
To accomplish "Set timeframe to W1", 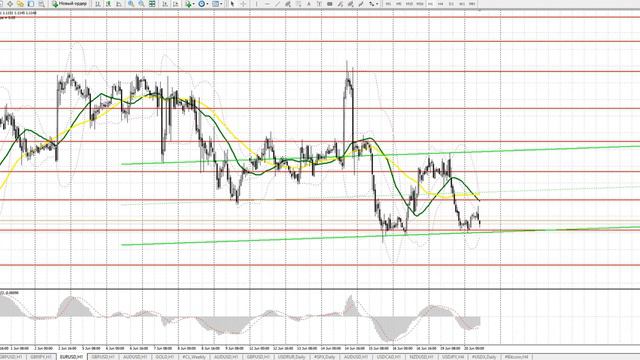I will [x=462, y=4].
